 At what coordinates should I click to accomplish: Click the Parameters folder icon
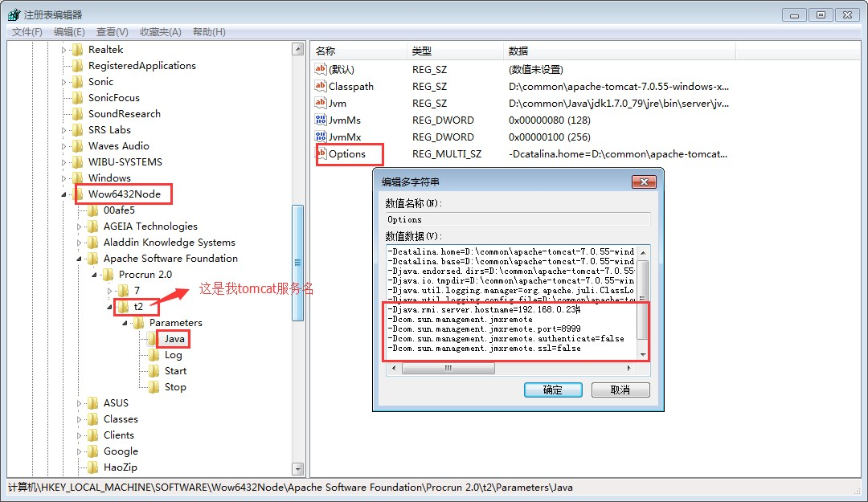pos(139,323)
